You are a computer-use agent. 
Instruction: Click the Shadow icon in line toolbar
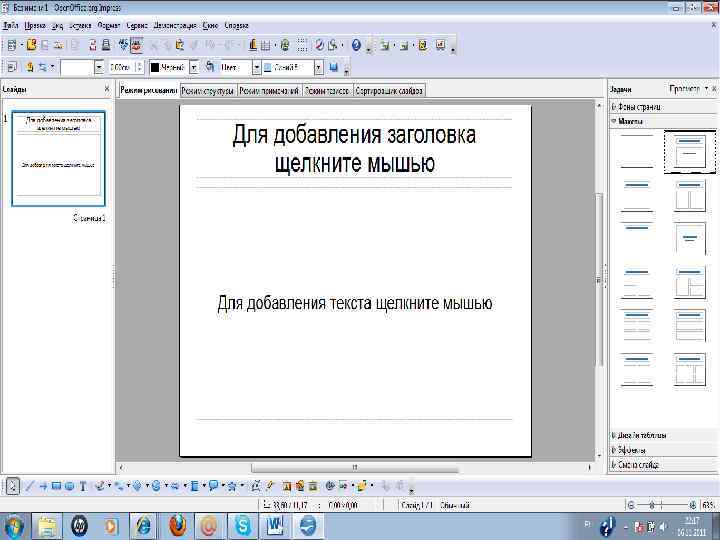point(334,68)
